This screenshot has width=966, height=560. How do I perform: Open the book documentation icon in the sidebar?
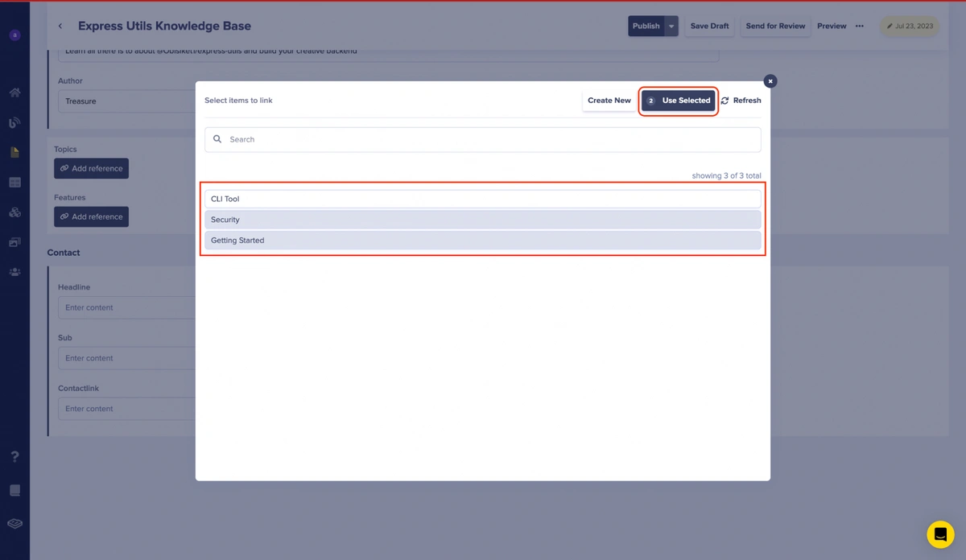click(14, 490)
